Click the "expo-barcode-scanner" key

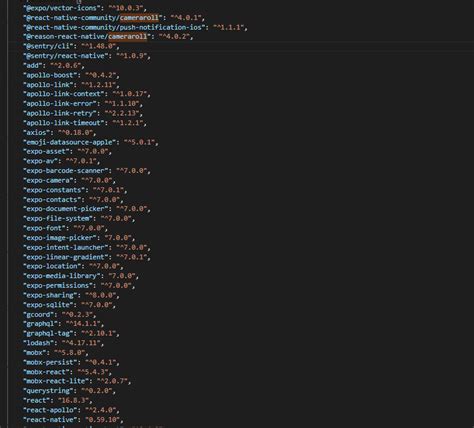pyautogui.click(x=66, y=171)
